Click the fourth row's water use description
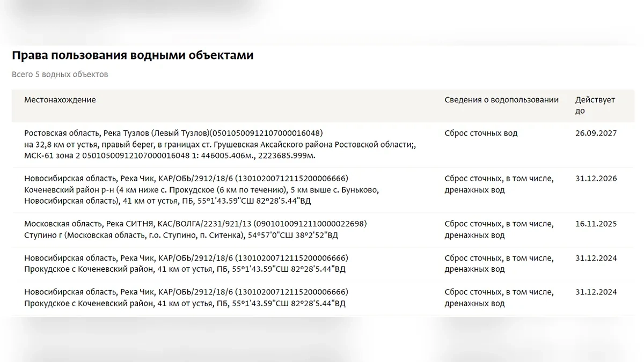Screen dimensions: 644x362 [499, 263]
